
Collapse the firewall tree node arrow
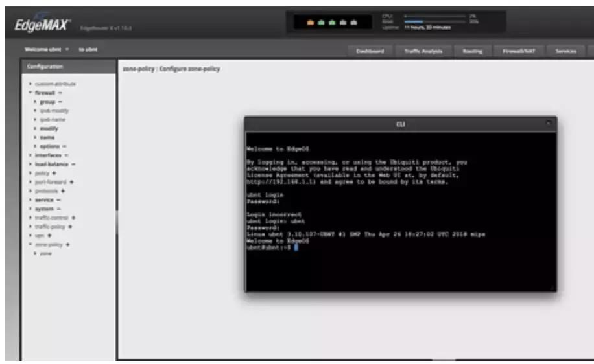(30, 93)
